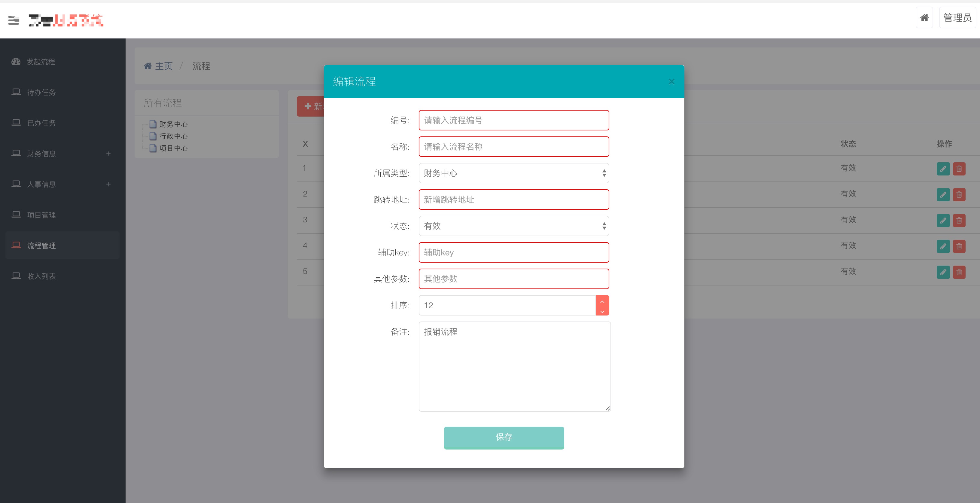Click the 管理员 user button
The height and width of the screenshot is (503, 980).
957,17
